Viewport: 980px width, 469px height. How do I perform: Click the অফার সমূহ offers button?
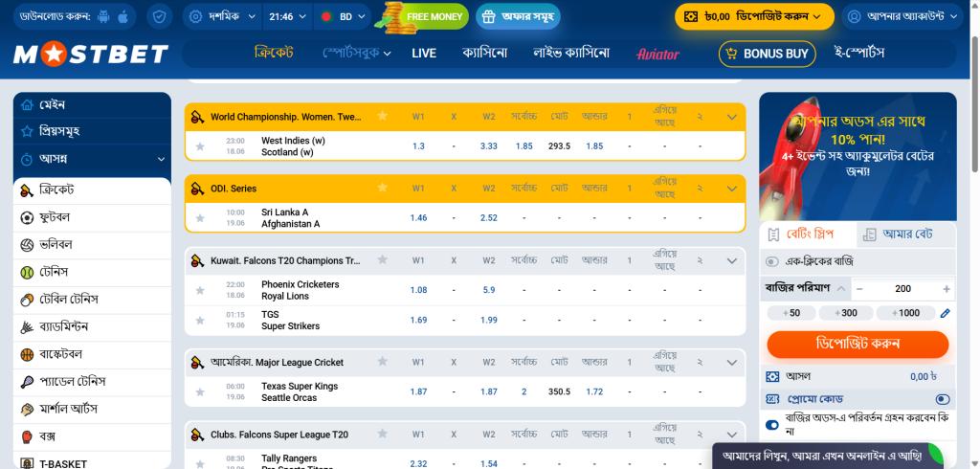[x=518, y=17]
